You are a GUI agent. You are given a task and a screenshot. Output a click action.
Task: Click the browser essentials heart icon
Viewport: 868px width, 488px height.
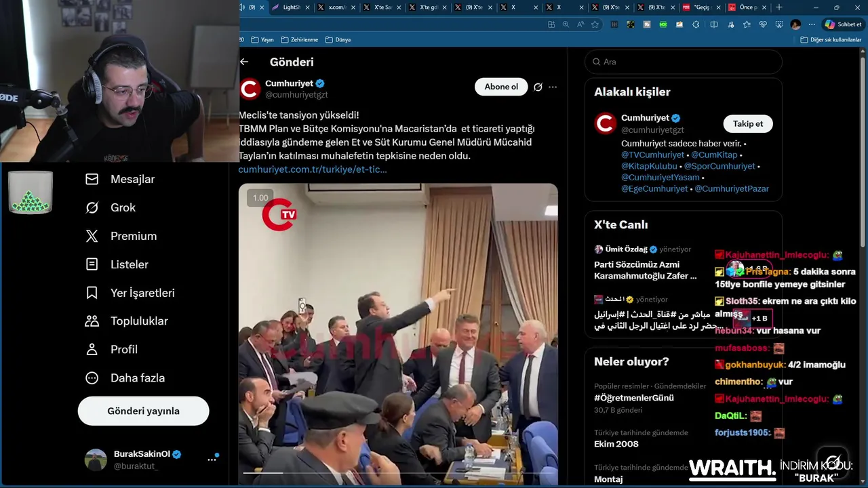click(763, 24)
